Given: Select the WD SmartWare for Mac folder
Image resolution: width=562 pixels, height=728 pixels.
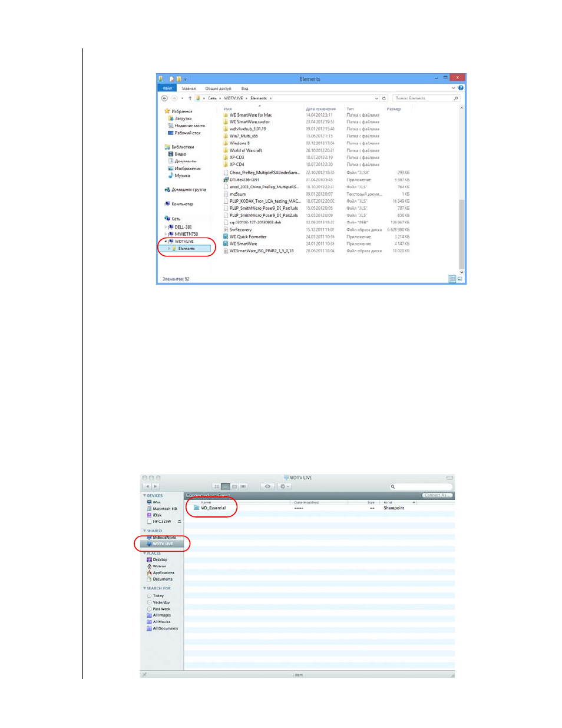Looking at the screenshot, I should 247,115.
